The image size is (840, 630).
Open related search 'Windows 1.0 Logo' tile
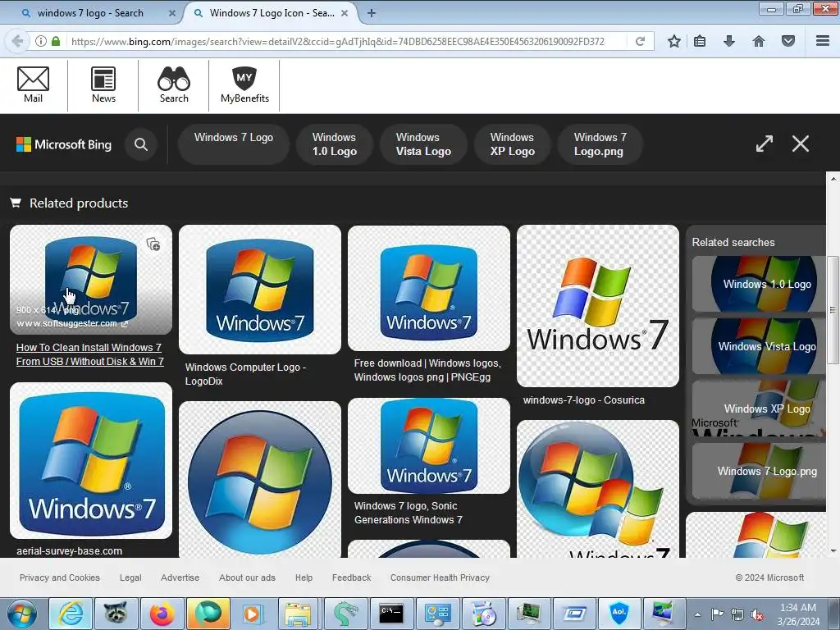[x=759, y=284]
